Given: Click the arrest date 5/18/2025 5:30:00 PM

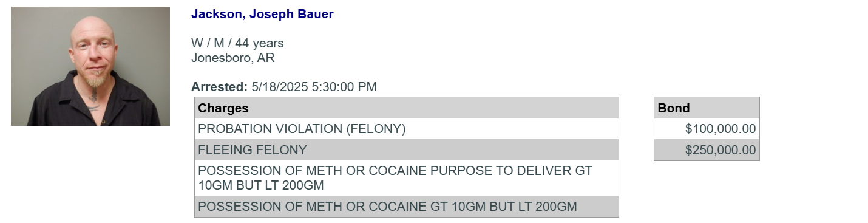Looking at the screenshot, I should coord(314,87).
